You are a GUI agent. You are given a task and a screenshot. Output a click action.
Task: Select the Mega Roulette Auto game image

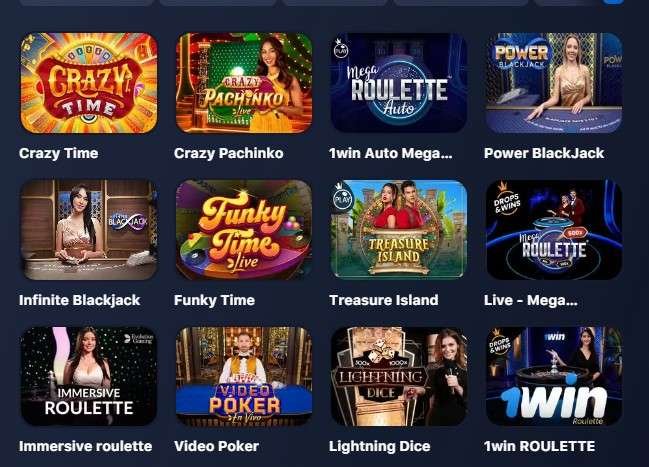399,83
